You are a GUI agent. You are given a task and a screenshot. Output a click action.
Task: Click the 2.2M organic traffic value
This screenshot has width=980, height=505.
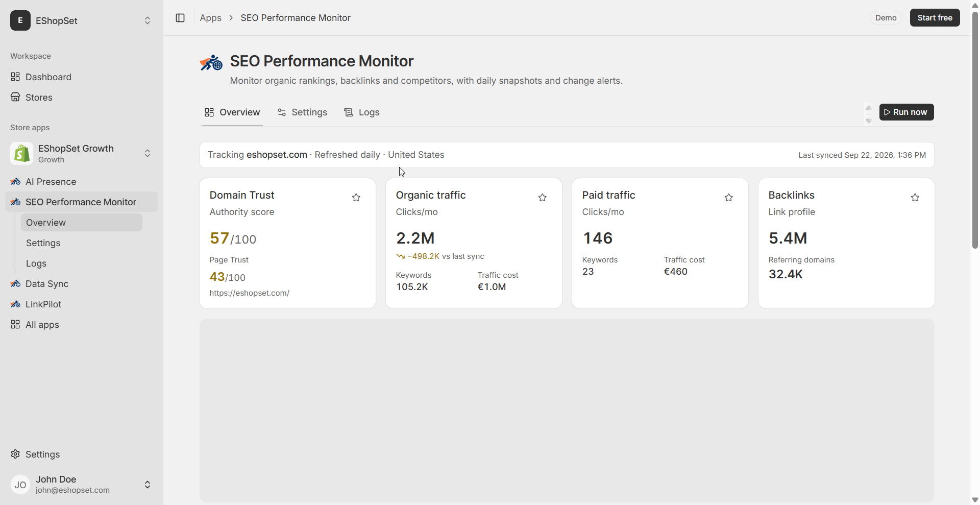click(415, 238)
